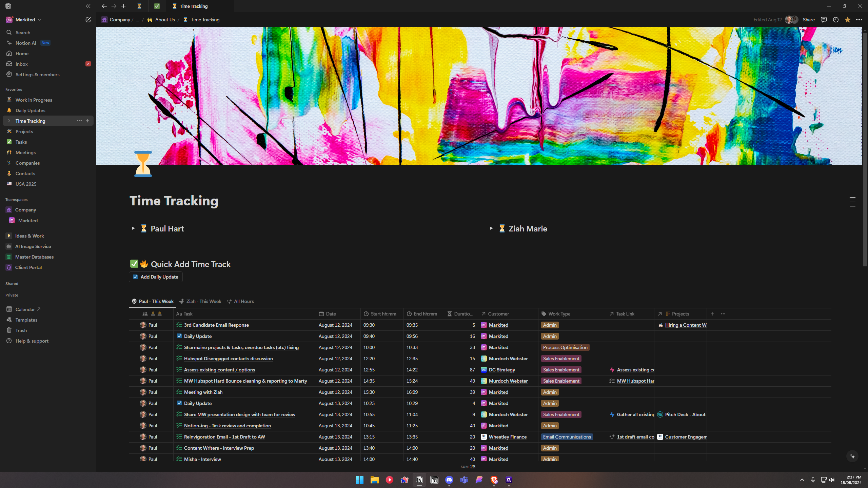
Task: Switch to Paul - This Week view
Action: point(153,301)
